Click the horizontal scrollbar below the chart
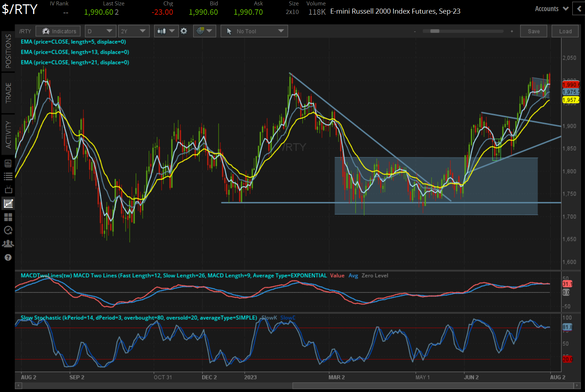Viewport: 585px width, 392px height. click(x=433, y=386)
